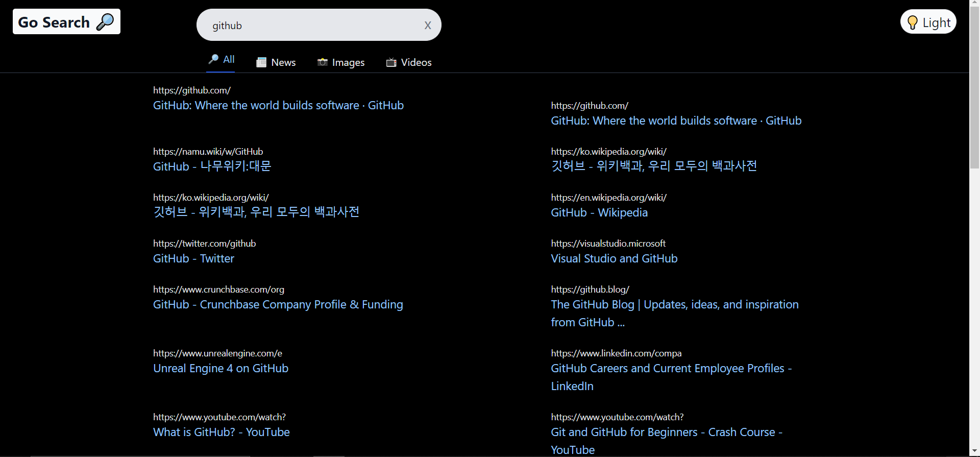Clear the search box with the X
980x457 pixels.
428,25
